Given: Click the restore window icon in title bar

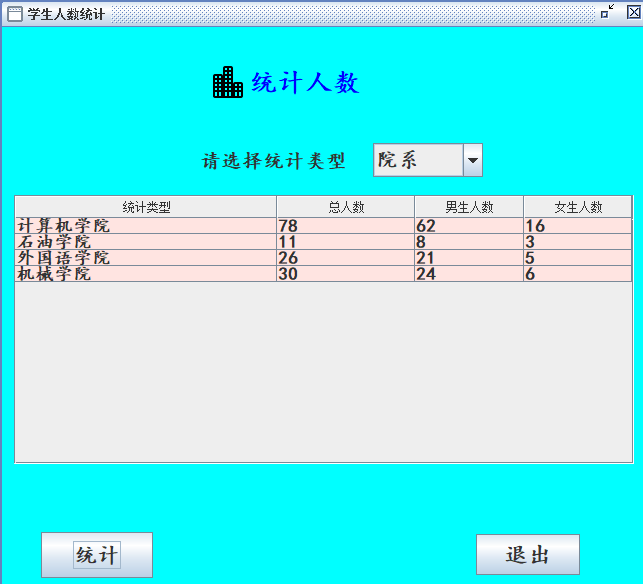Looking at the screenshot, I should [607, 11].
